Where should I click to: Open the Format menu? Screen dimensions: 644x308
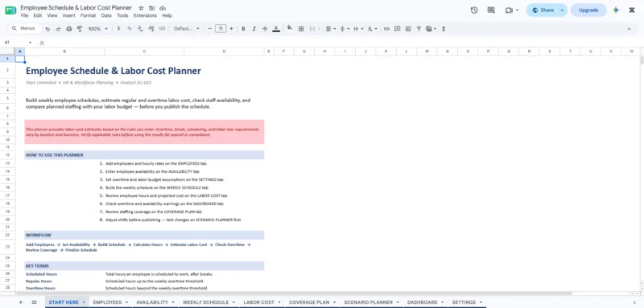[x=88, y=15]
